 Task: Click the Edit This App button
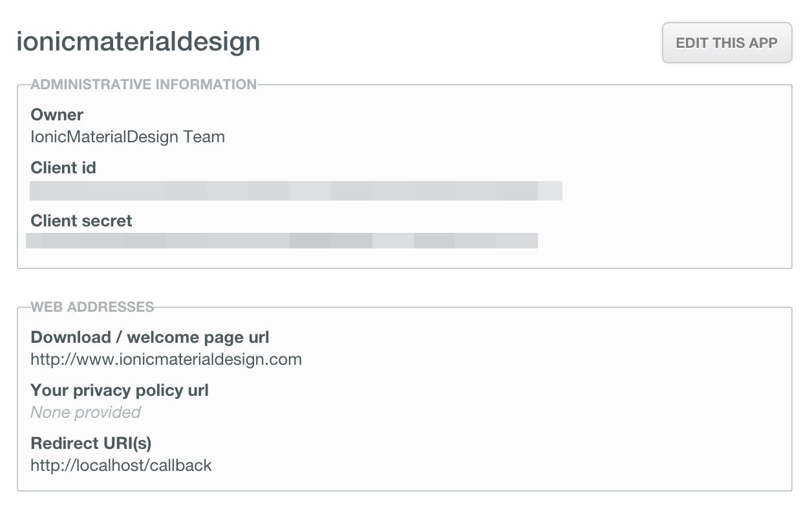pyautogui.click(x=727, y=43)
